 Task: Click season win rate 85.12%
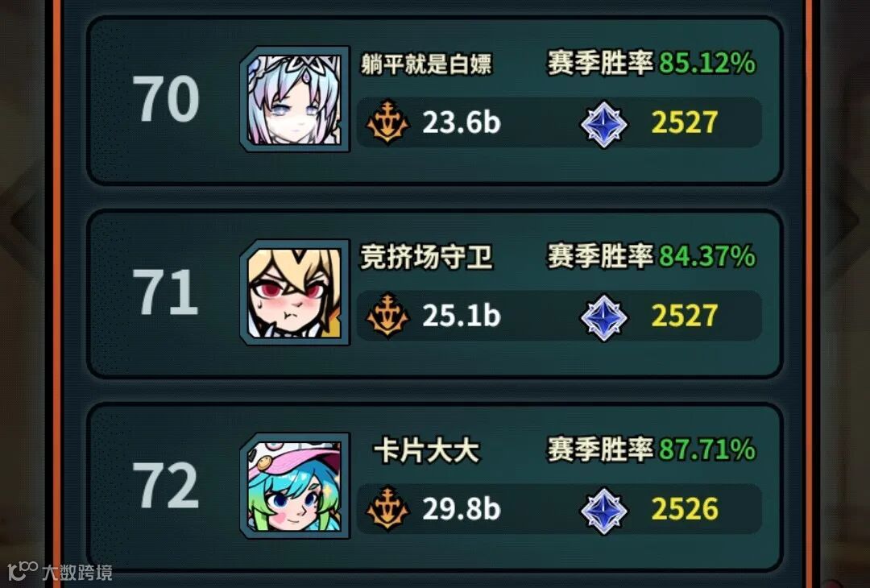pos(707,63)
